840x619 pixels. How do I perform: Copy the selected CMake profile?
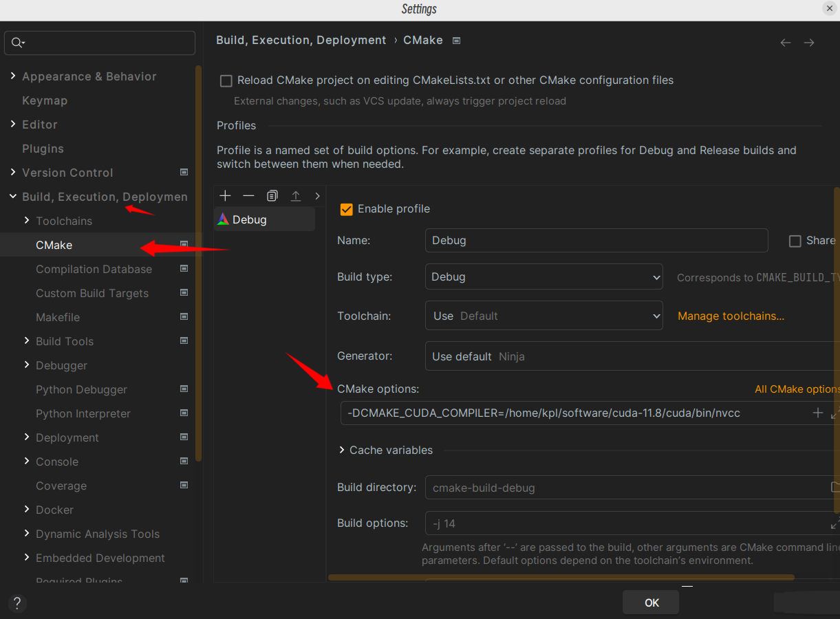[x=272, y=196]
